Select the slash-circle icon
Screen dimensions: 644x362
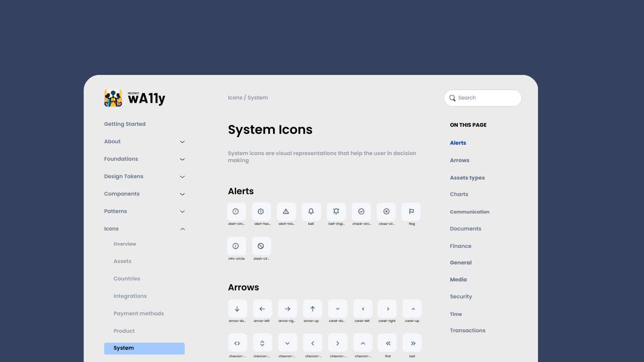coord(261,246)
